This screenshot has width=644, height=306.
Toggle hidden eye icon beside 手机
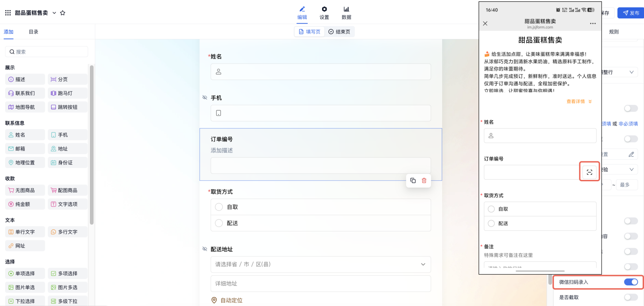[x=205, y=97]
